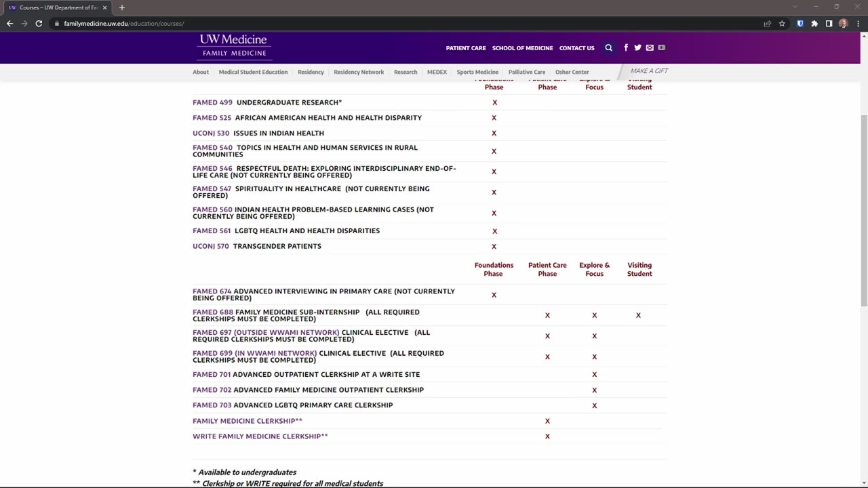Open the FAMED 561 course link
The height and width of the screenshot is (488, 868).
212,231
